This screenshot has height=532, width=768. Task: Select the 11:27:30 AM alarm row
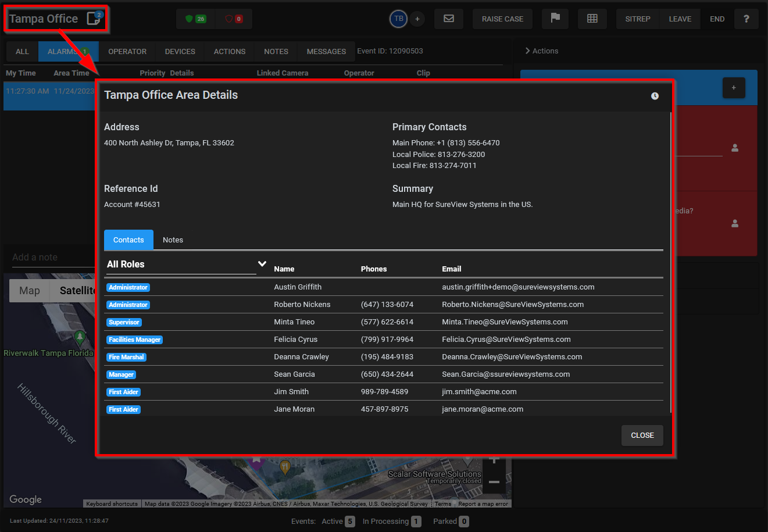click(x=49, y=95)
